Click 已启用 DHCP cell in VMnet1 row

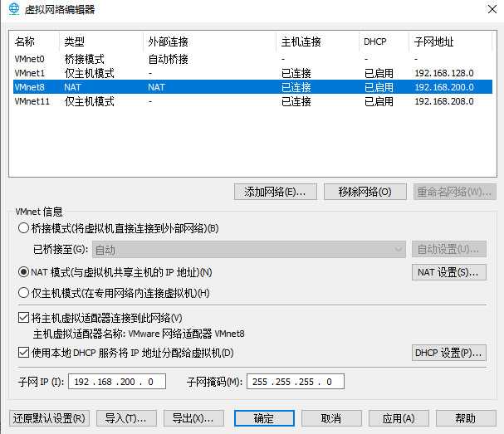tap(379, 73)
